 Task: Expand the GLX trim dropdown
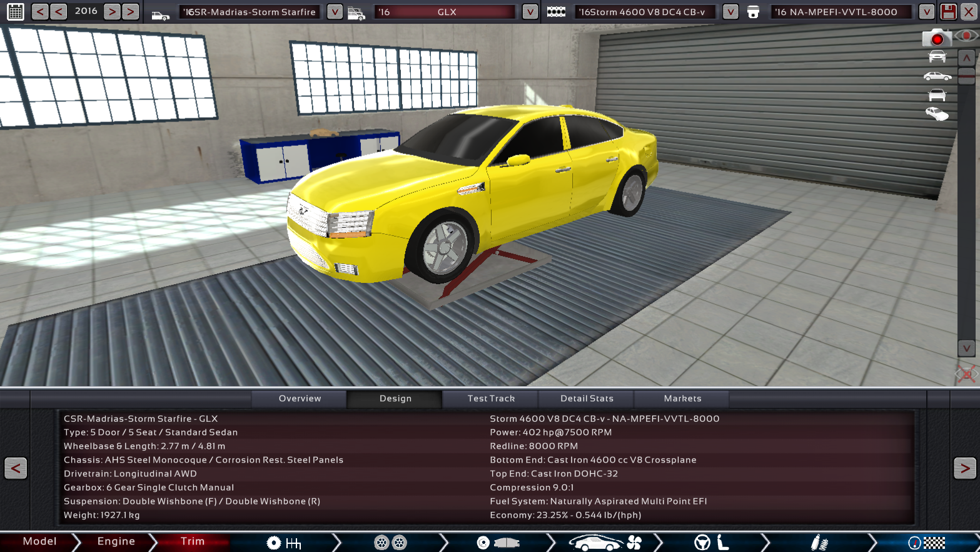pos(529,11)
